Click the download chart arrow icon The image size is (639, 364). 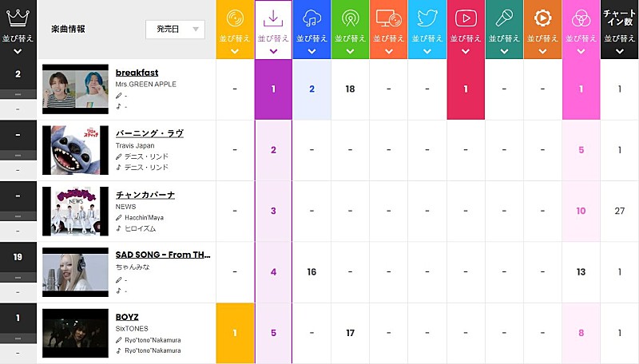[x=273, y=19]
